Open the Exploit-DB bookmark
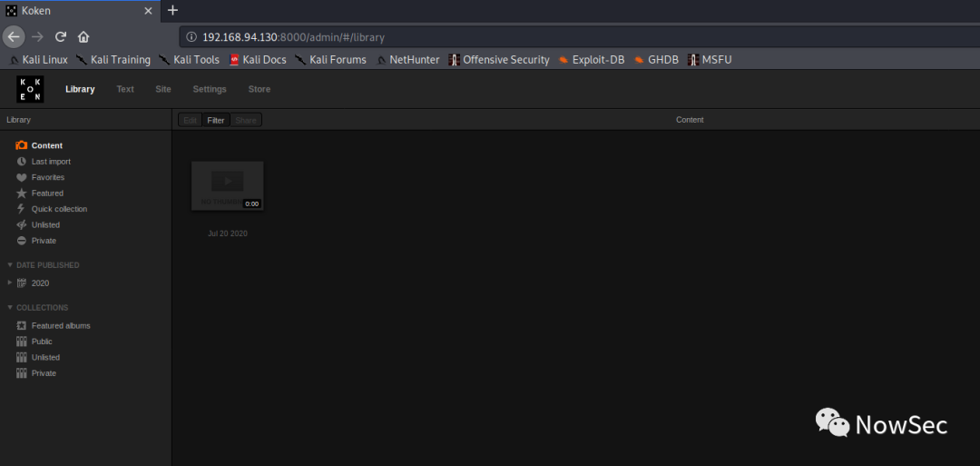The width and height of the screenshot is (980, 466). click(x=592, y=60)
